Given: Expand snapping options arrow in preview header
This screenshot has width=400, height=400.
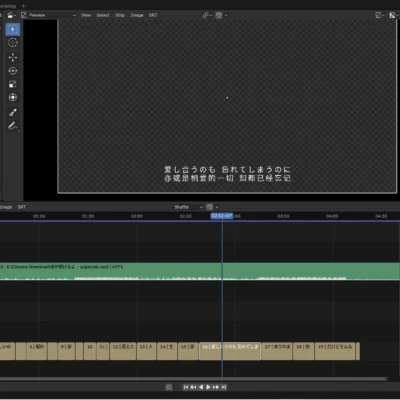Looking at the screenshot, I should tap(226, 15).
